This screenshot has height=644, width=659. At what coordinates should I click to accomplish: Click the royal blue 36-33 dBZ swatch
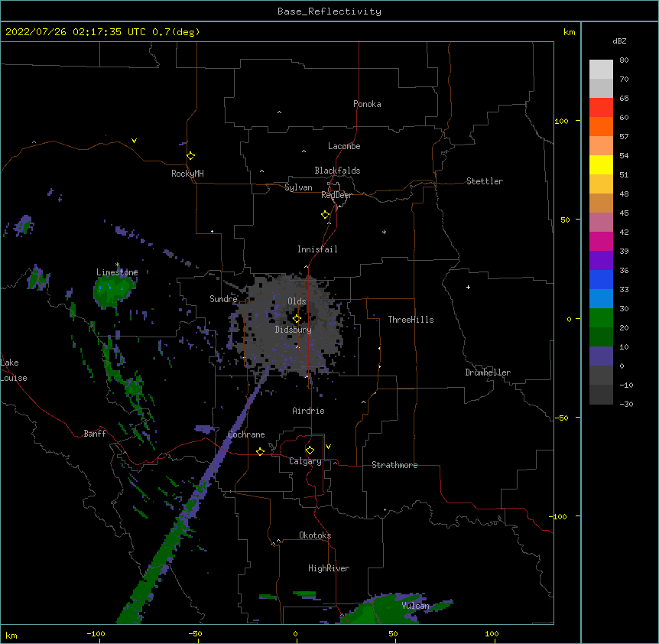601,279
